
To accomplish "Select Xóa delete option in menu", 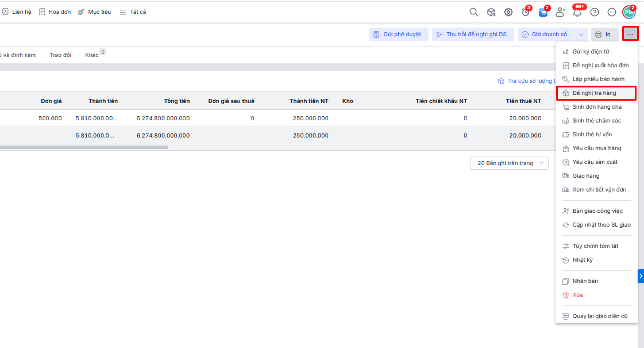I will (x=577, y=295).
